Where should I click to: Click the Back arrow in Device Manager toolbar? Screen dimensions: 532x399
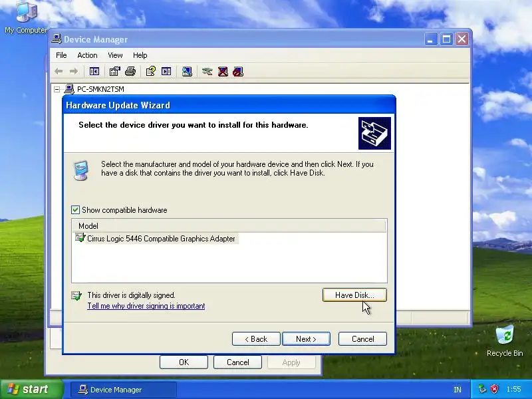pos(59,72)
